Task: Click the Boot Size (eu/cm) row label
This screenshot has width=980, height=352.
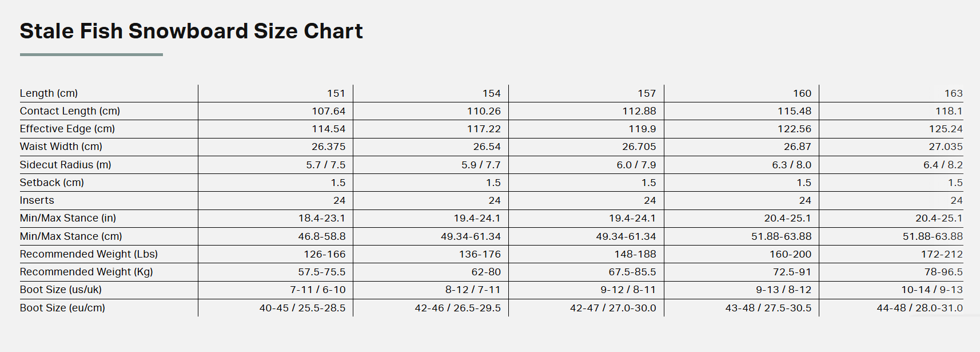Action: [x=62, y=308]
